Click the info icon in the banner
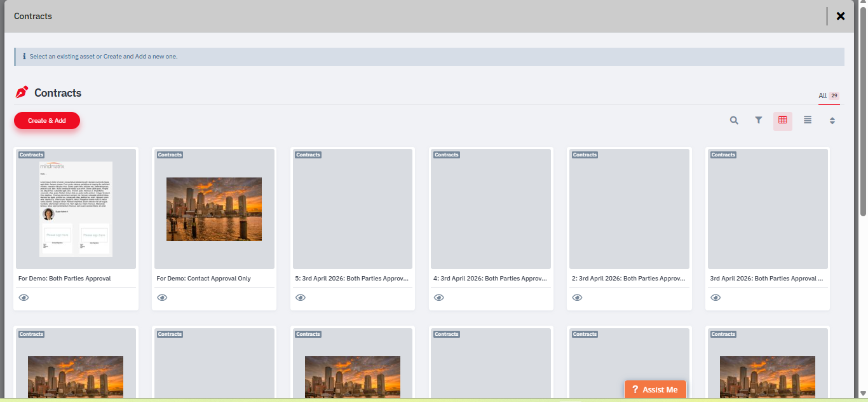 24,57
